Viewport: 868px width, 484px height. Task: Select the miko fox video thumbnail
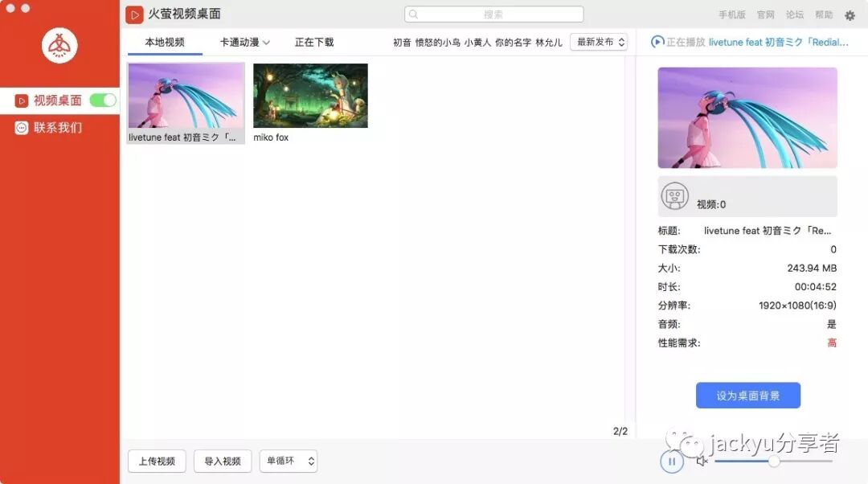(x=310, y=95)
